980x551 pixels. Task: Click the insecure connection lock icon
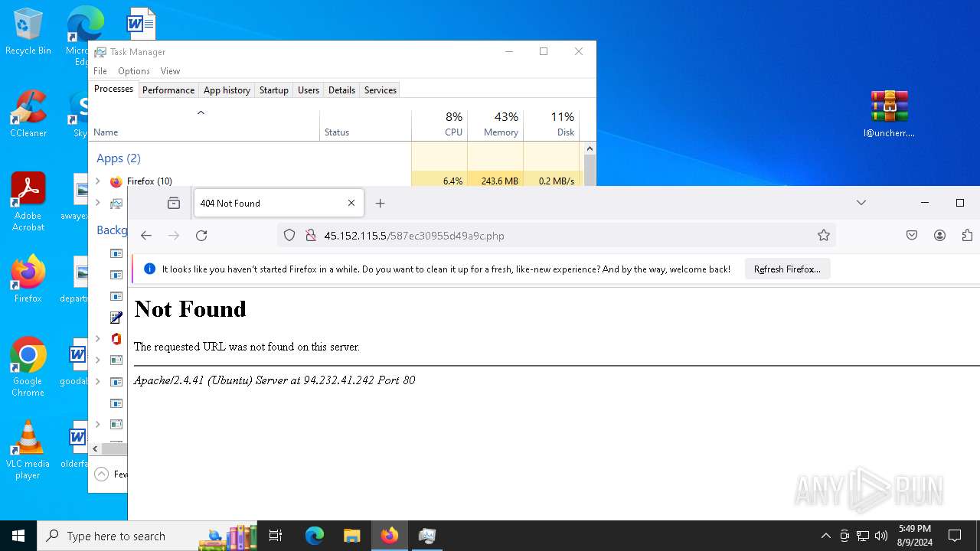coord(311,236)
